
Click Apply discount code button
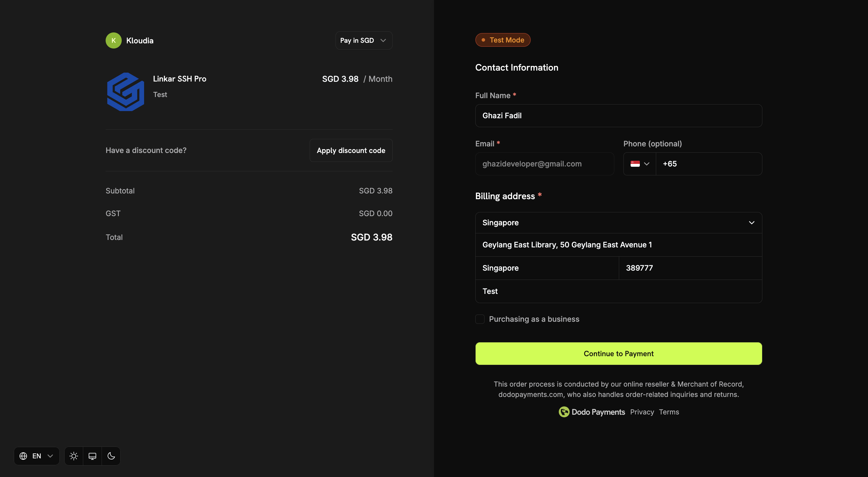tap(351, 151)
